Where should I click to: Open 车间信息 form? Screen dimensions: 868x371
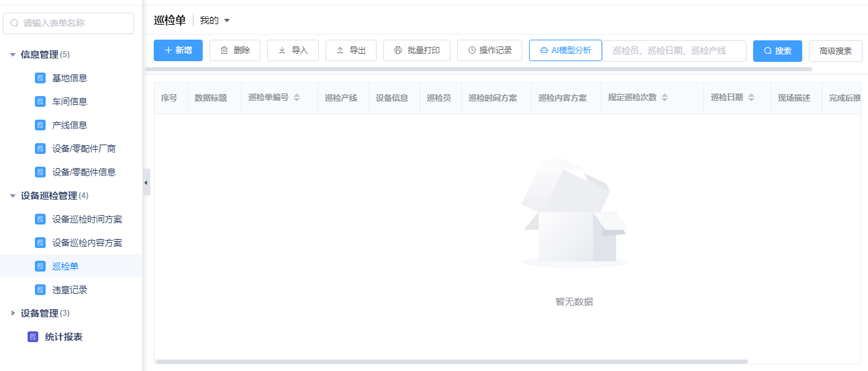click(x=70, y=101)
